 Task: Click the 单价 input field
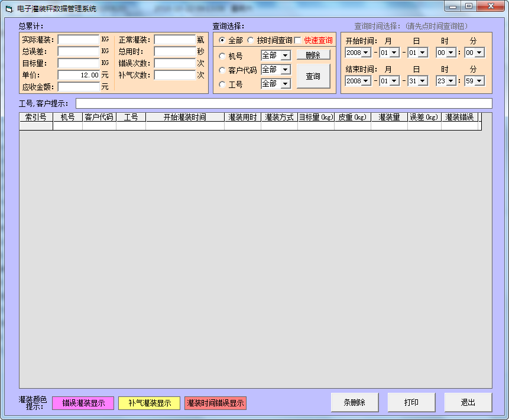pos(78,76)
